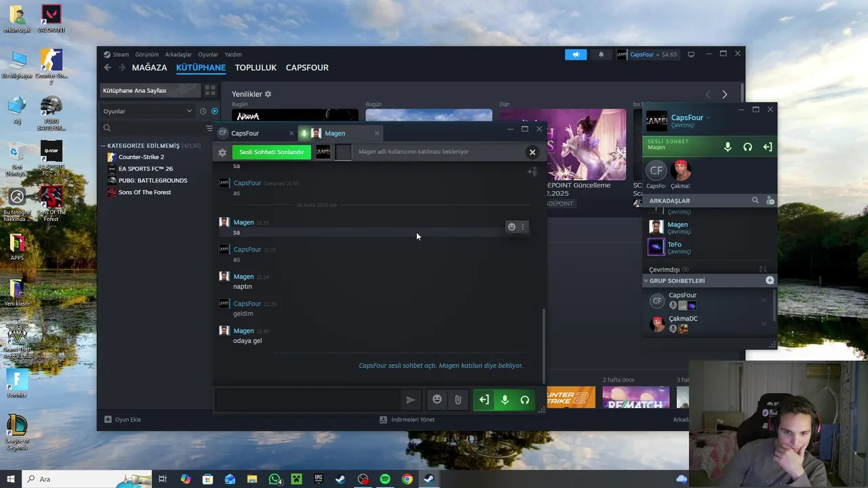This screenshot has width=868, height=488.
Task: Open Steam notifications bell
Action: [x=601, y=55]
